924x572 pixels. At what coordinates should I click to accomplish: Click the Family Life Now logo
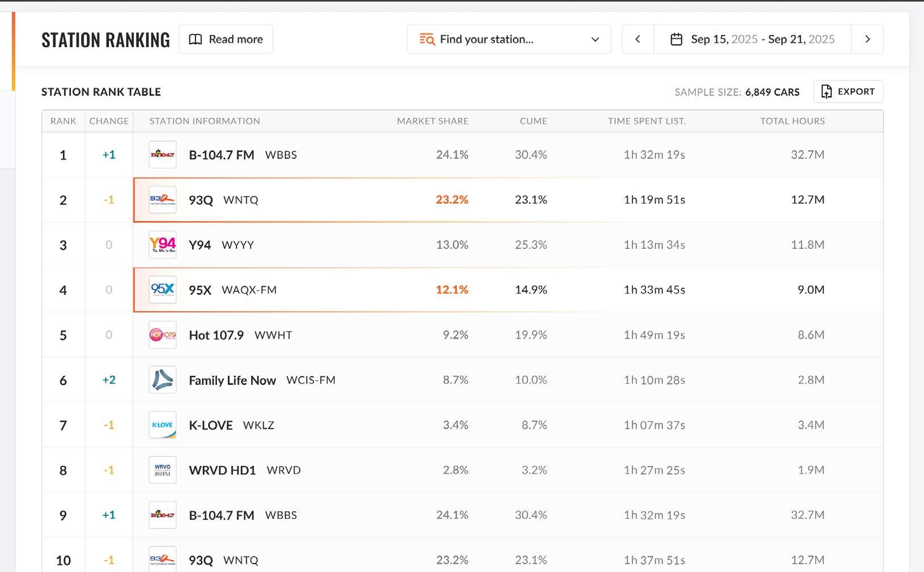(x=162, y=380)
